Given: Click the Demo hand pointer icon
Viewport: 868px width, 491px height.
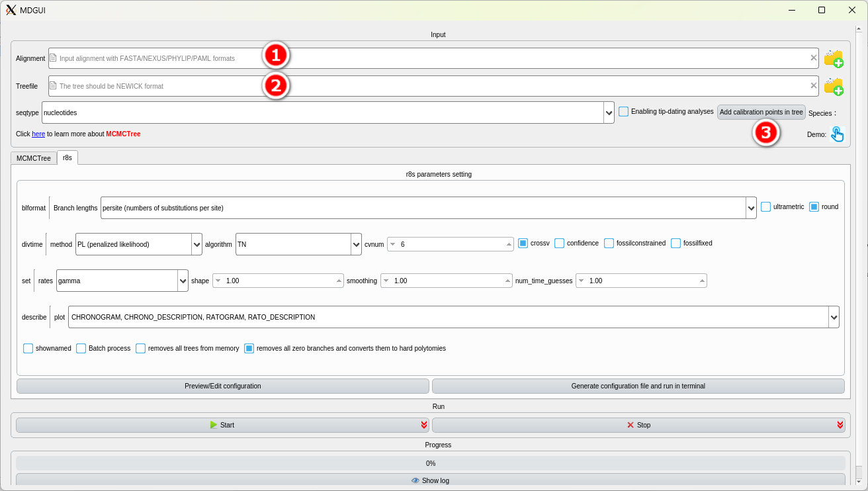Looking at the screenshot, I should (837, 134).
